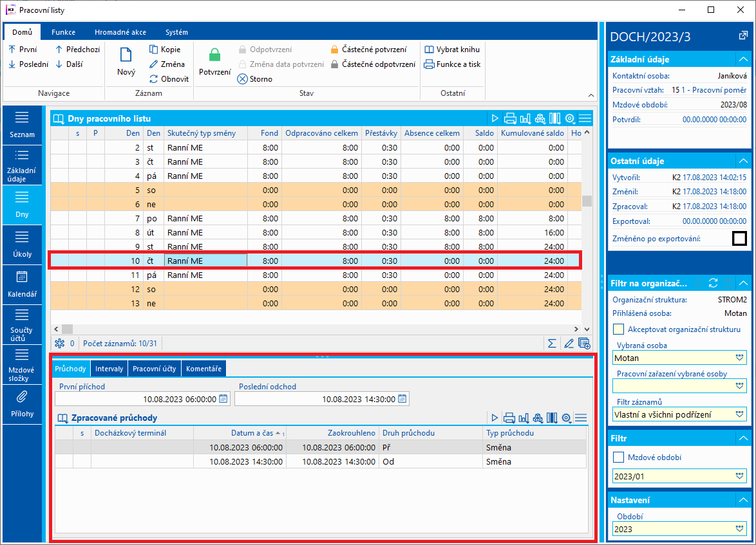Switch to the Intervaly tab
The image size is (756, 545).
click(x=109, y=369)
